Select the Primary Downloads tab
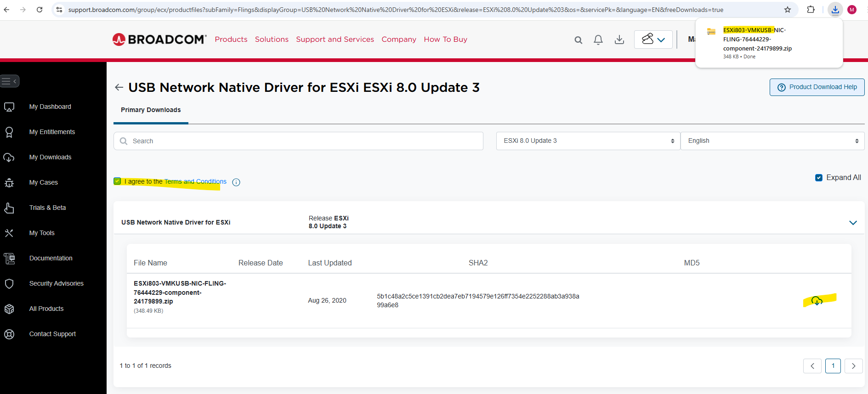The width and height of the screenshot is (868, 394). [151, 110]
